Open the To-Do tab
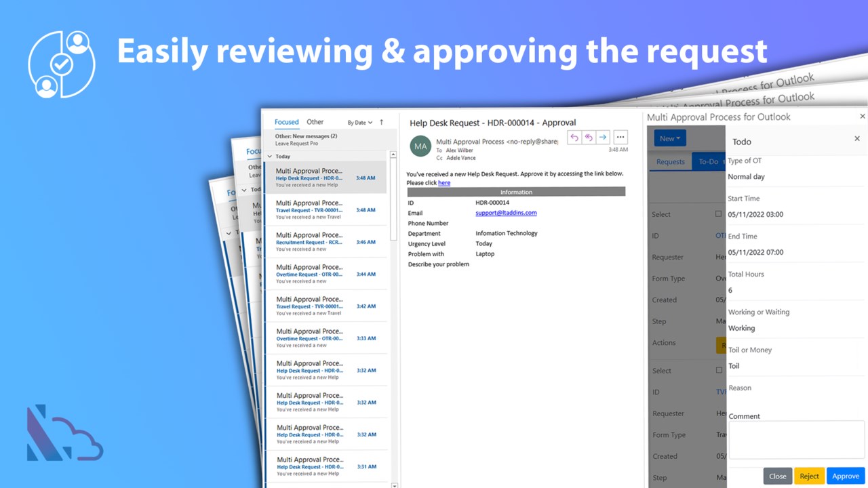Viewport: 868px width, 488px height. (709, 161)
